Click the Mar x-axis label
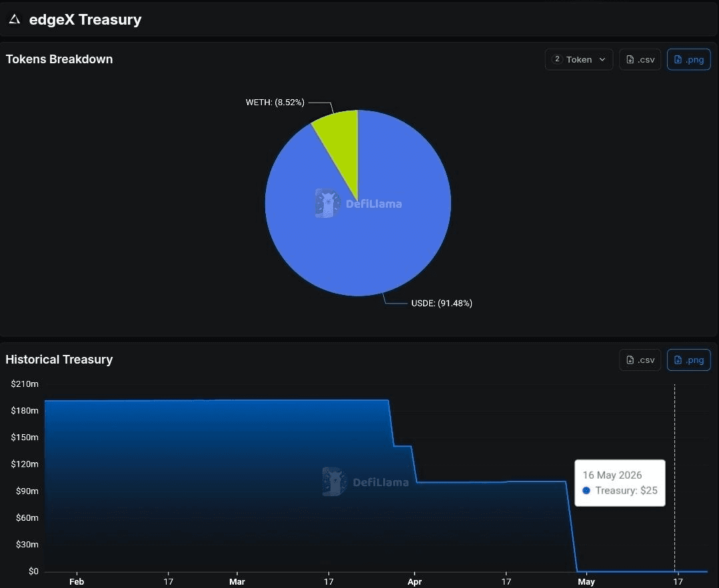 tap(237, 581)
